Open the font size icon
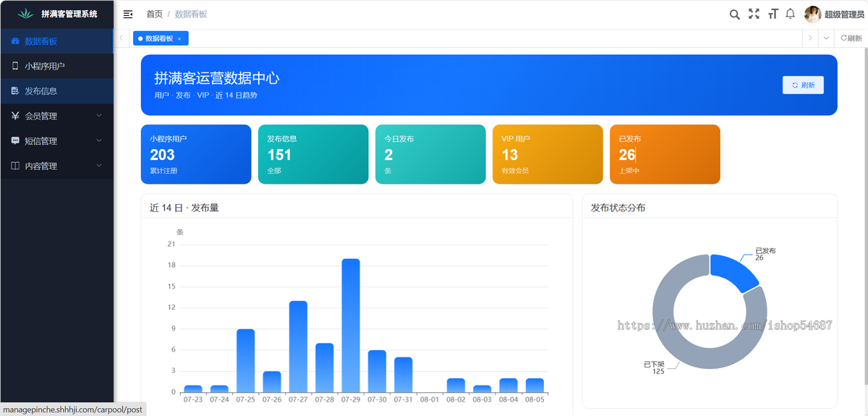 click(773, 14)
